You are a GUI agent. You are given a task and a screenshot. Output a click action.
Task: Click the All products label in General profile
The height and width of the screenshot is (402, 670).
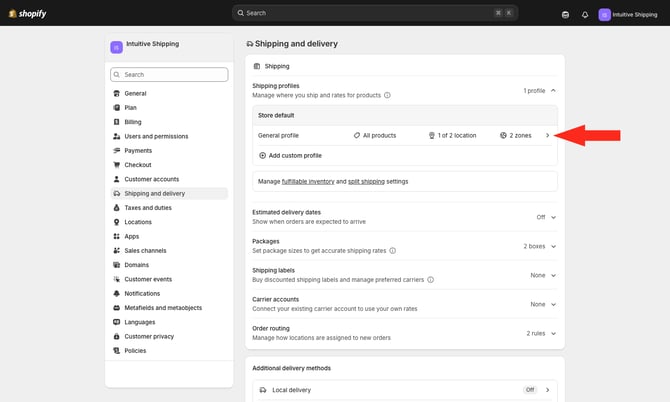(x=379, y=135)
